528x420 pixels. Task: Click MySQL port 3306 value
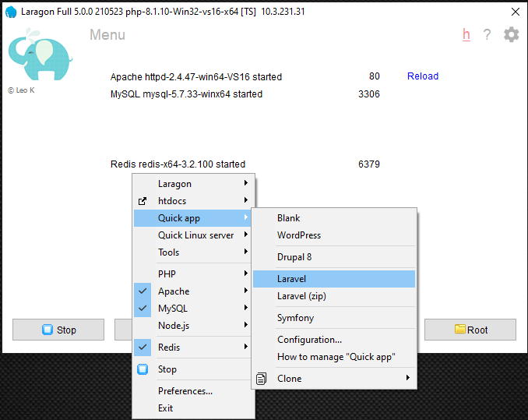click(x=368, y=94)
